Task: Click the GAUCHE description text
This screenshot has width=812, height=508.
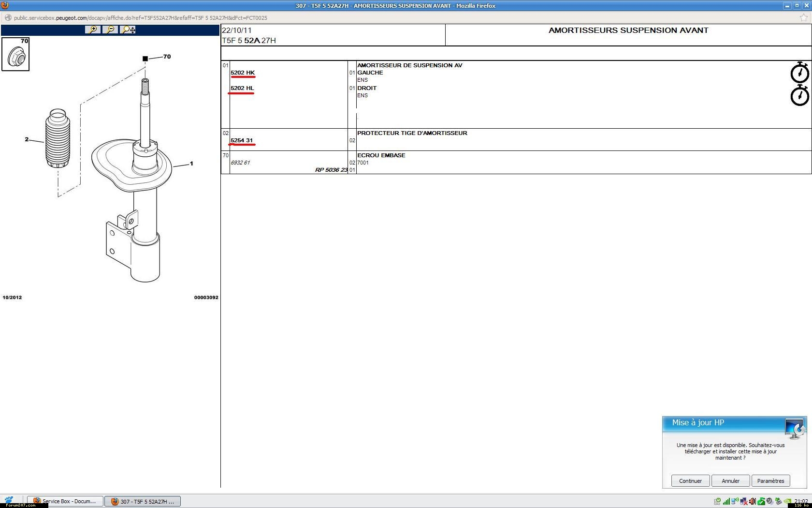Action: 370,73
